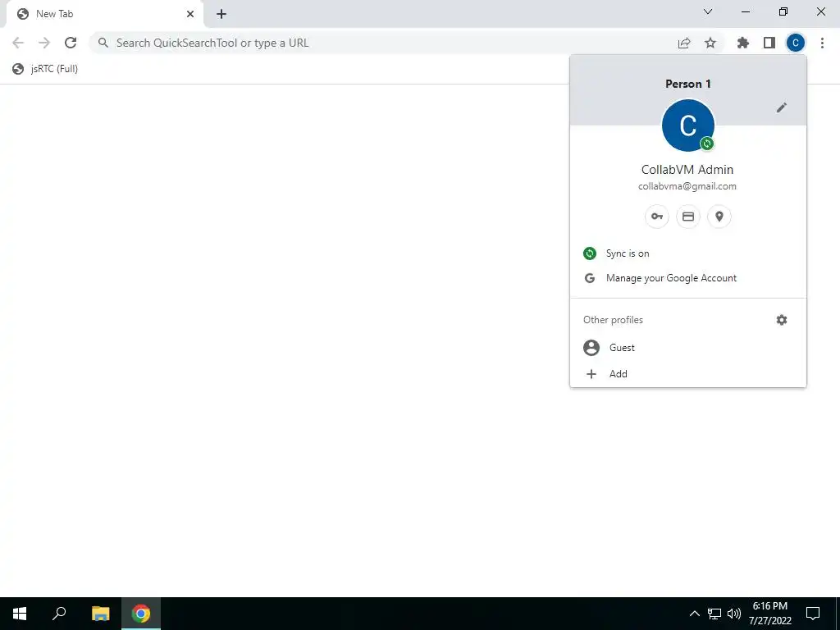Close the New Tab tab

tap(190, 14)
